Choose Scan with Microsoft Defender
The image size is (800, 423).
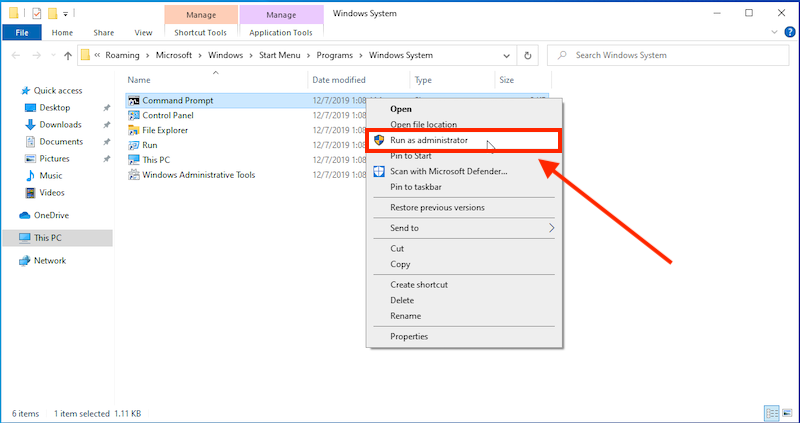pos(448,171)
